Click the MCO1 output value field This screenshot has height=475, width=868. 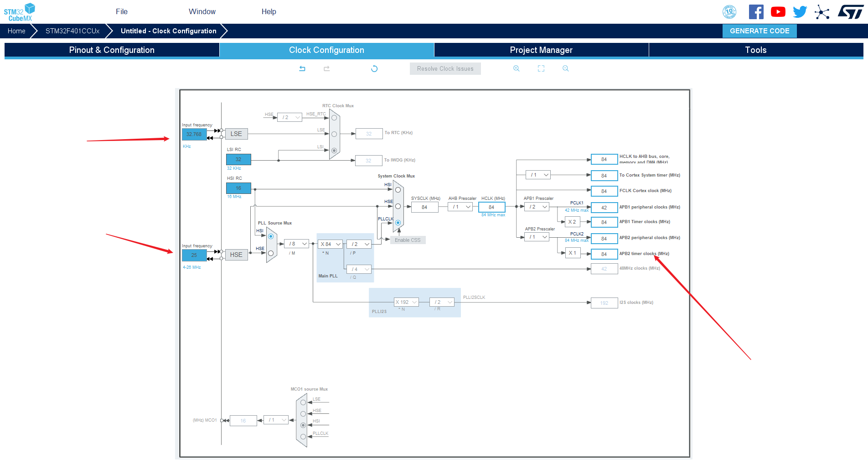click(x=243, y=421)
